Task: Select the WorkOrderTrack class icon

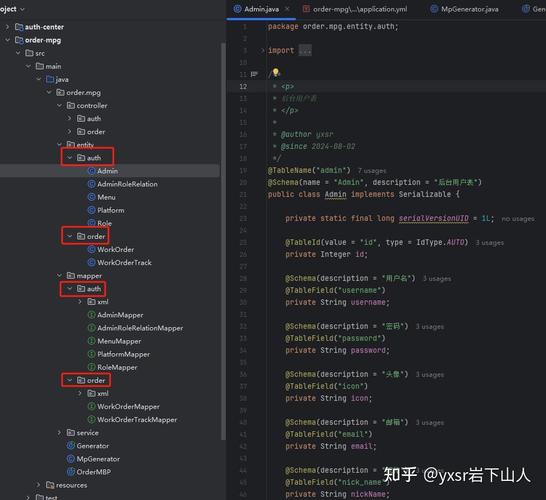Action: [x=91, y=263]
